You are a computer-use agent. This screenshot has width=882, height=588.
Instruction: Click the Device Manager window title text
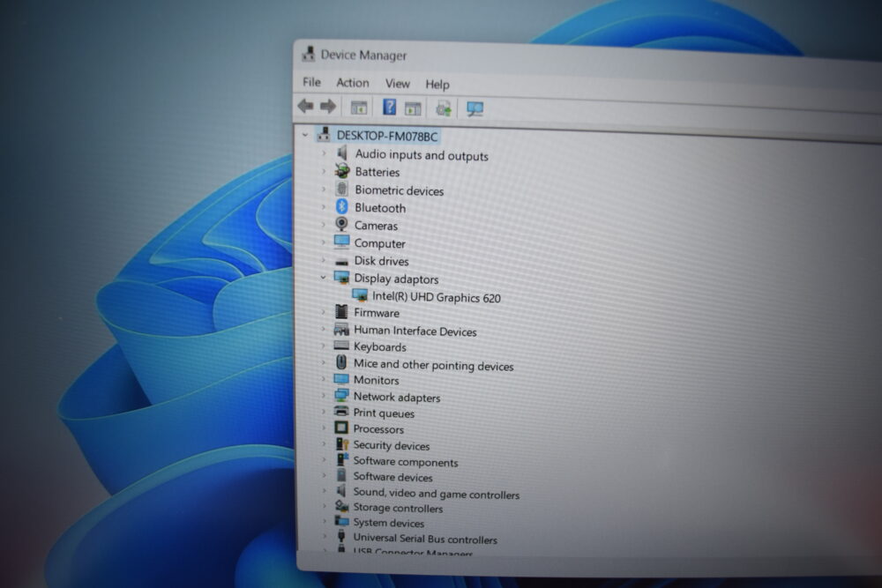click(363, 55)
